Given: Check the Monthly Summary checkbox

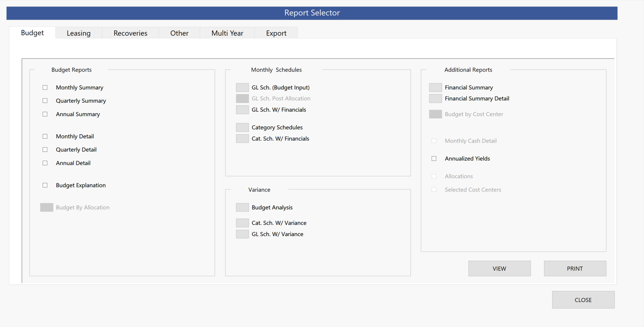Looking at the screenshot, I should (45, 87).
